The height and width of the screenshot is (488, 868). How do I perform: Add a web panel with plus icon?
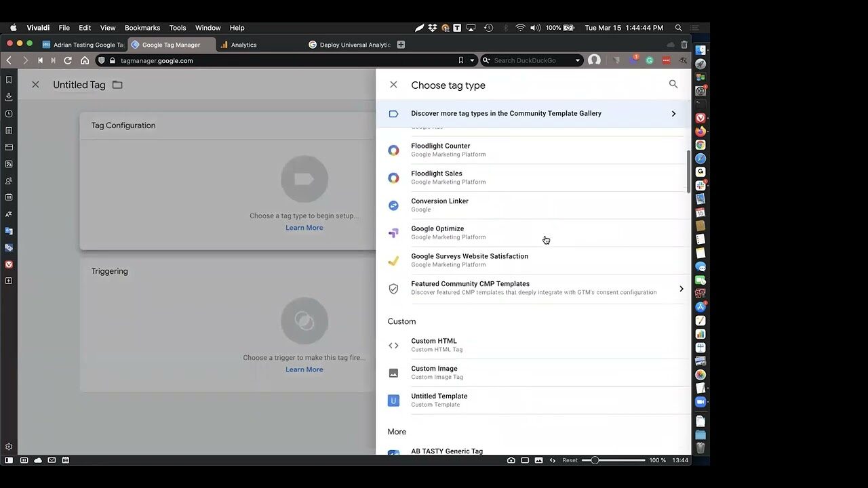9,281
